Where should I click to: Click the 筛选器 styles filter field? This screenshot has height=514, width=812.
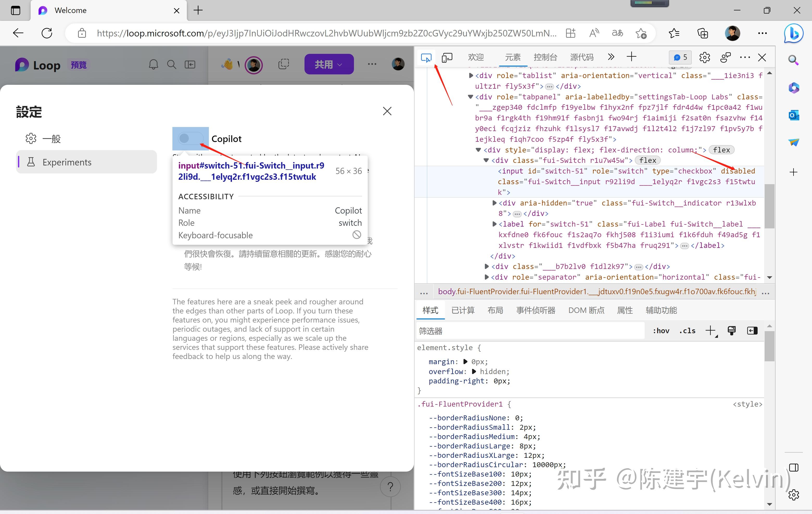coord(529,331)
